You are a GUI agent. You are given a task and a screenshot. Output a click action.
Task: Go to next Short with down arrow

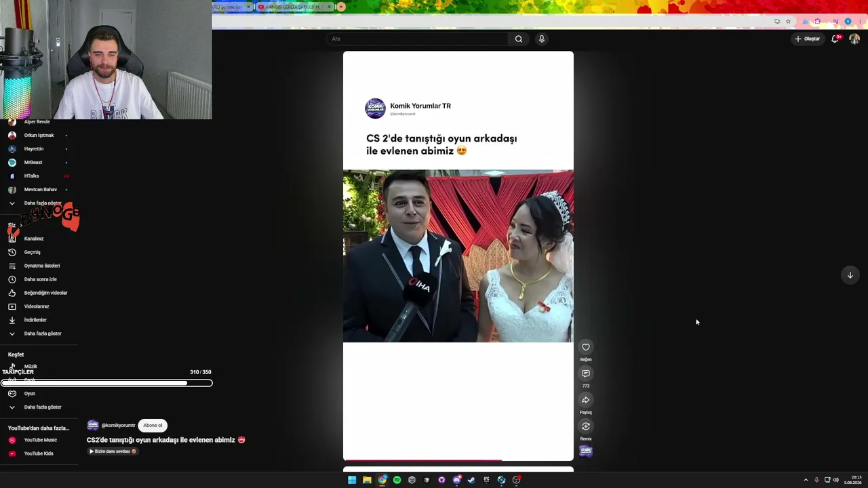tap(850, 275)
